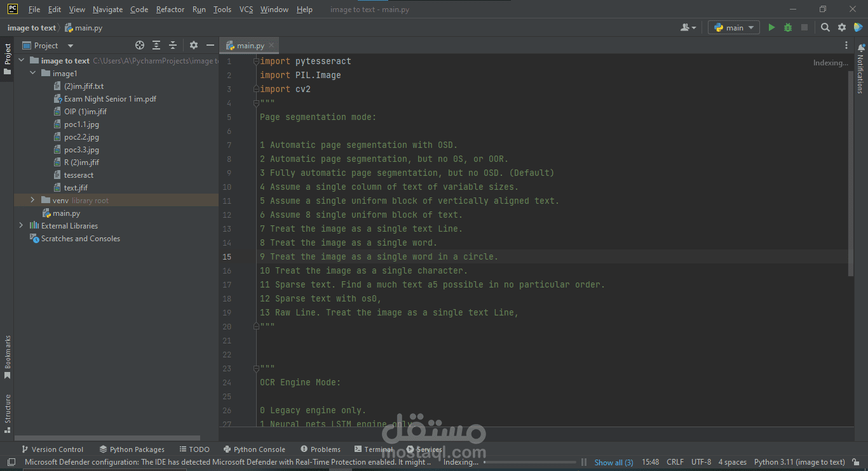Click the Project stripe button on left
868x471 pixels.
tap(8, 59)
